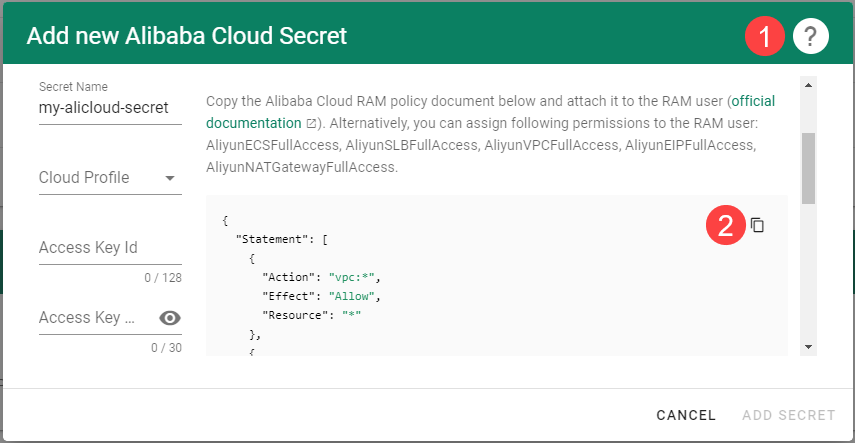Open help with the question mark icon

tap(811, 37)
